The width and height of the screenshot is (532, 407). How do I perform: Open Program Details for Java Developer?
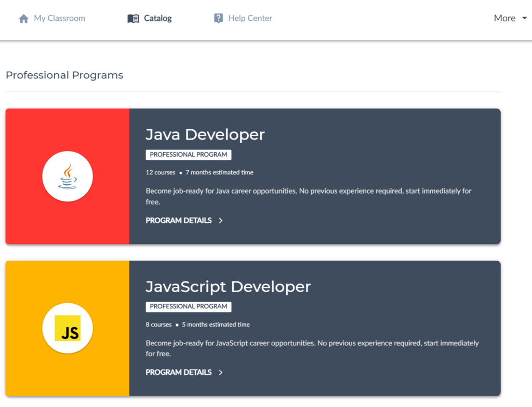179,221
